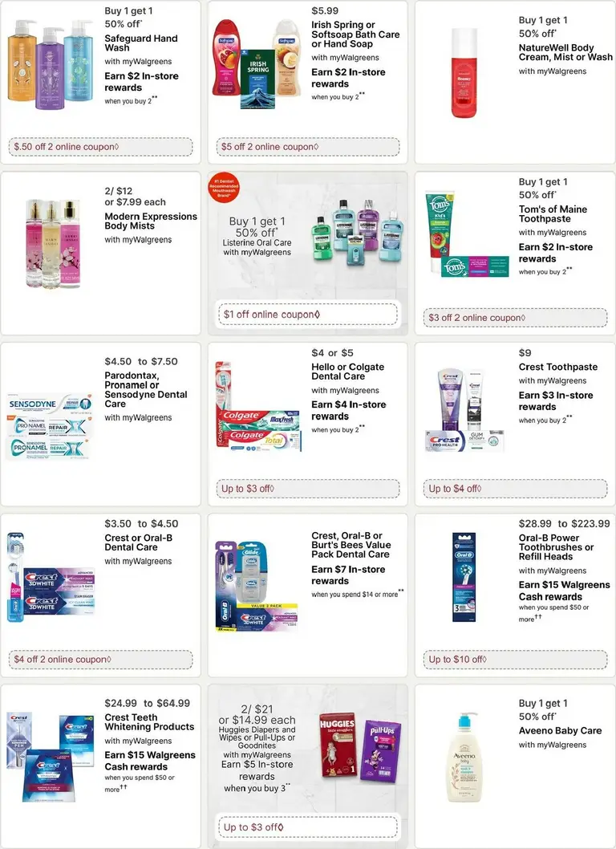Open Irish Spring and Softsoap product image
Viewport: 616px width, 849px height.
point(257,64)
